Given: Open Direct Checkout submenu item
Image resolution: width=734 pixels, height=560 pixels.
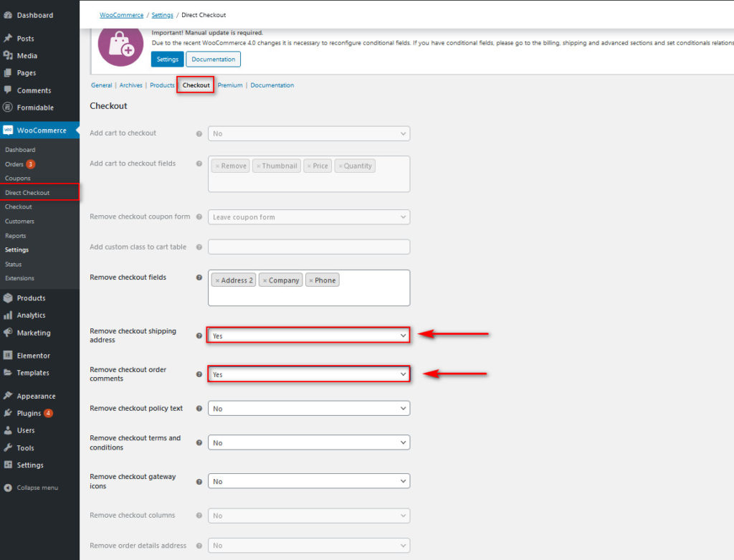Looking at the screenshot, I should tap(27, 192).
